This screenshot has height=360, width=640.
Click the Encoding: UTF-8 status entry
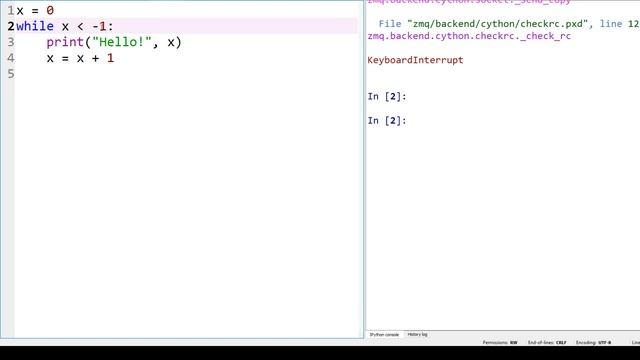593,342
